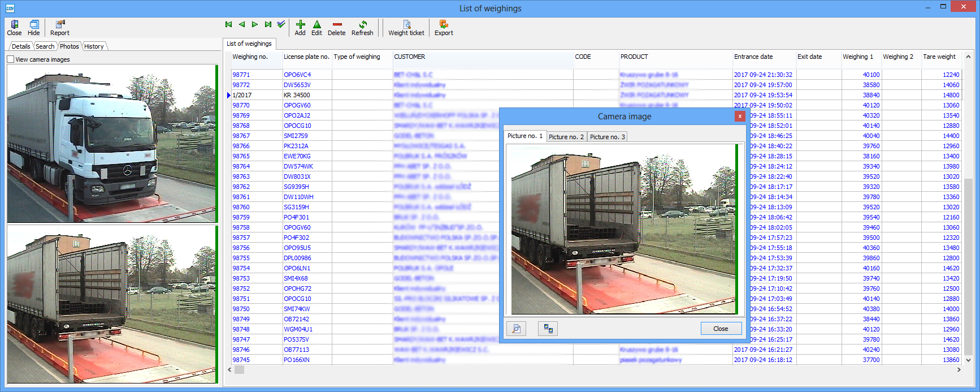
Task: Click the table's vertical scrollbar down arrow
Action: coord(968,360)
